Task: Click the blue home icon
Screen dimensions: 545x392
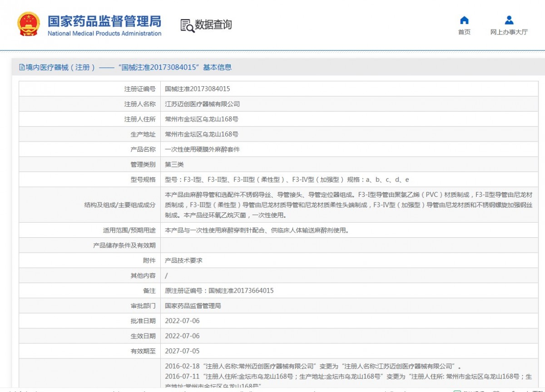Action: pos(464,20)
